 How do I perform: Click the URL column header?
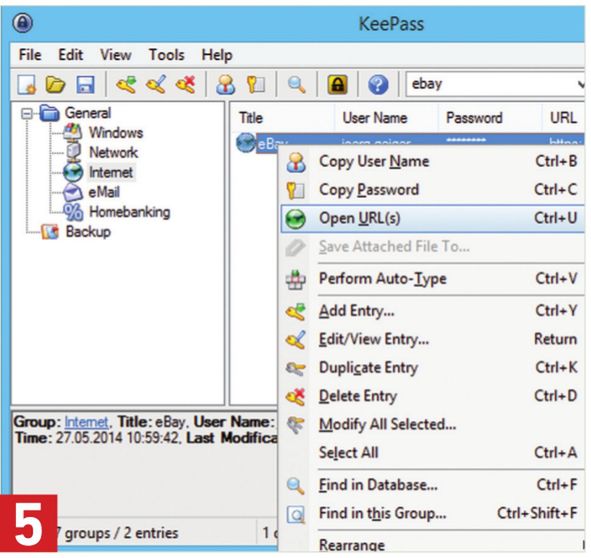tap(563, 118)
